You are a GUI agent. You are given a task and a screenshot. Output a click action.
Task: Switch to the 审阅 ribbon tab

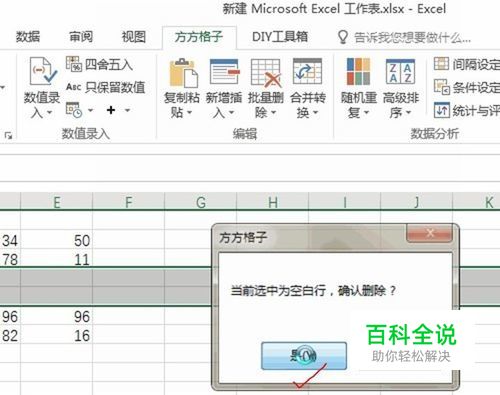coord(81,37)
